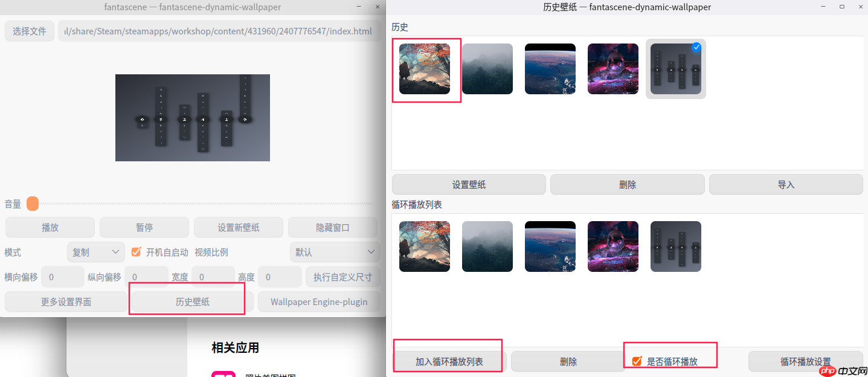Open the Wallpaper Engine-plugin button

point(319,301)
